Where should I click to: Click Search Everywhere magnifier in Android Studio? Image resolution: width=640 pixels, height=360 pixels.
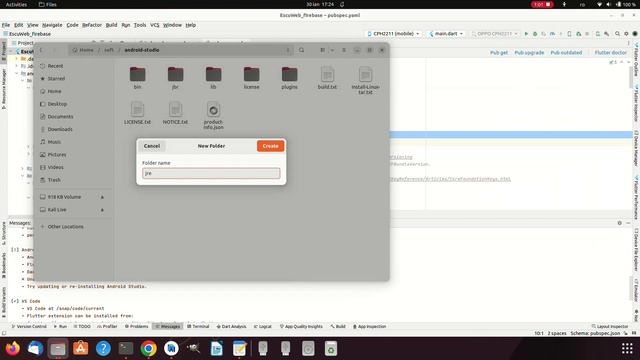click(618, 33)
